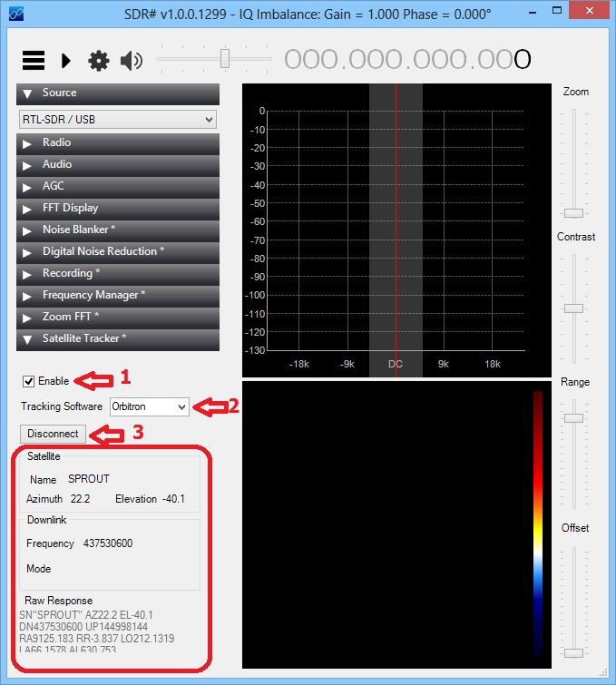Mute audio with the speaker icon
616x685 pixels.
pyautogui.click(x=132, y=60)
